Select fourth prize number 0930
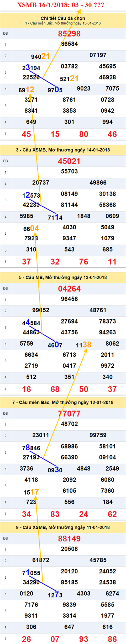 [x=55, y=470]
